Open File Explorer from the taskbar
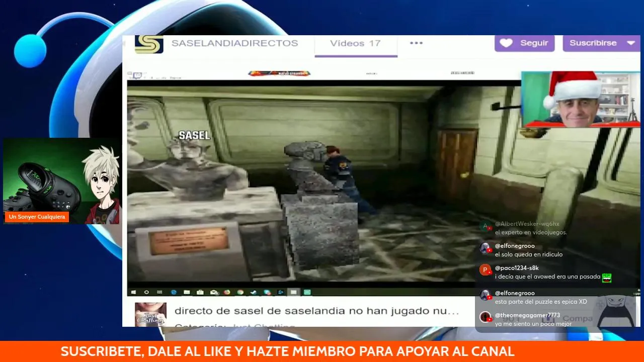This screenshot has height=362, width=644. tap(187, 292)
